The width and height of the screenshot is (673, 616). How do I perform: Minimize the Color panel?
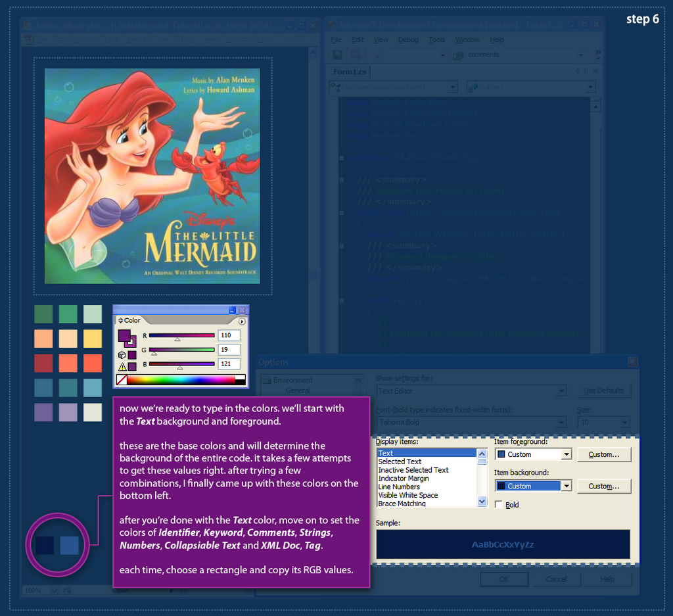pyautogui.click(x=232, y=310)
